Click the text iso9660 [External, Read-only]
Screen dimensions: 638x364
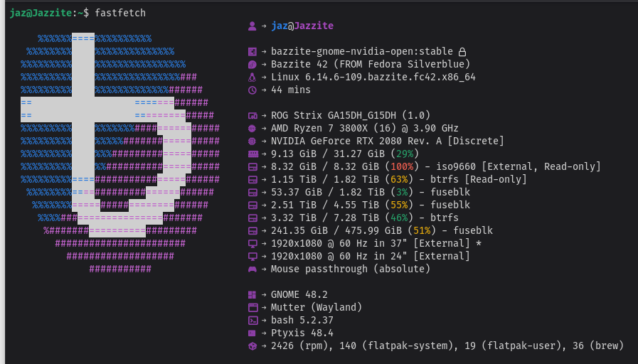519,167
